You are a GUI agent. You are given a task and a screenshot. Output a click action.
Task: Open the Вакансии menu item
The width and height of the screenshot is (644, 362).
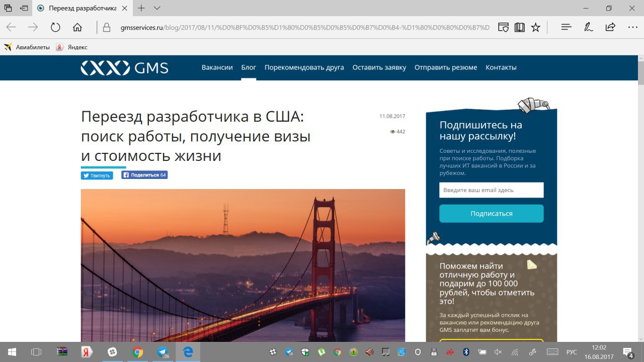217,67
